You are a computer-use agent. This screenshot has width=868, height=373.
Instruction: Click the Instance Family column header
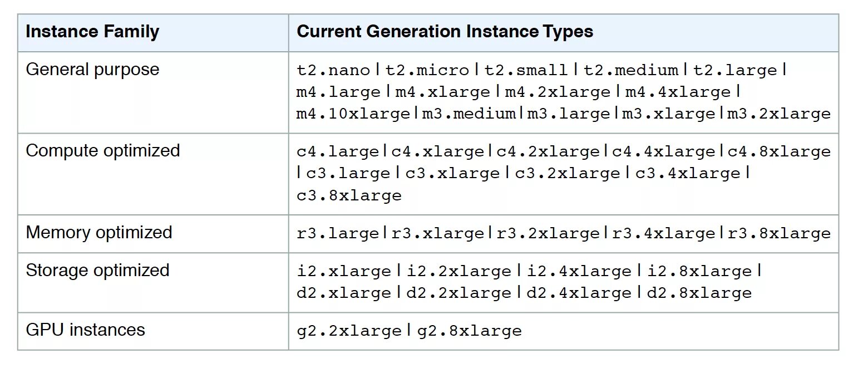pos(92,32)
